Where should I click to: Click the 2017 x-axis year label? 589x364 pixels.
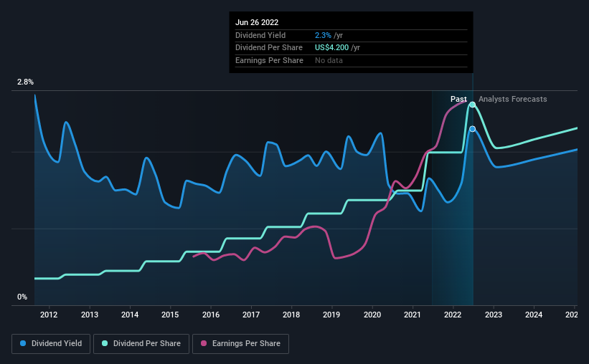[x=251, y=315]
